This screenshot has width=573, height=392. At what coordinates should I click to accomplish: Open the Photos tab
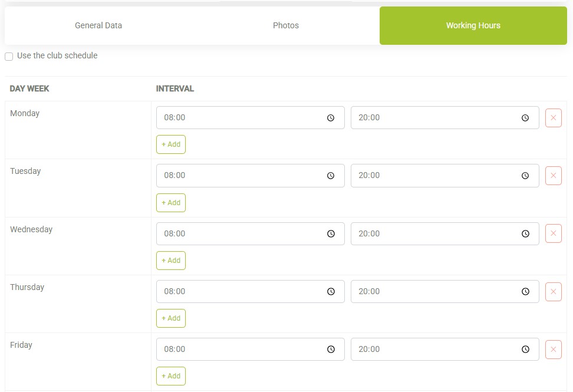(x=286, y=25)
